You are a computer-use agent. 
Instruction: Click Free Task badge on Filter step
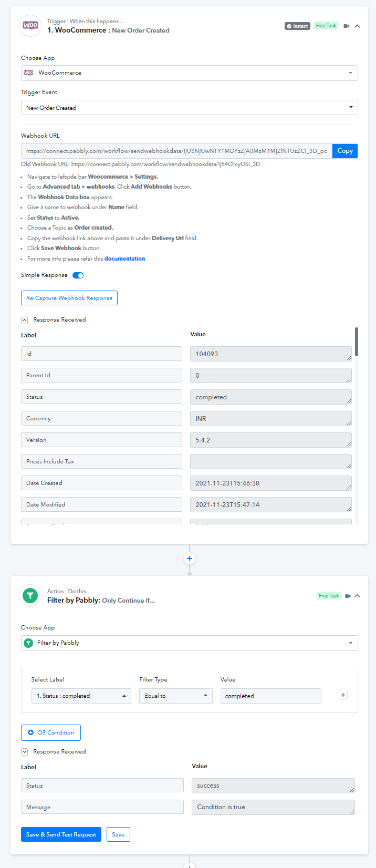(329, 596)
